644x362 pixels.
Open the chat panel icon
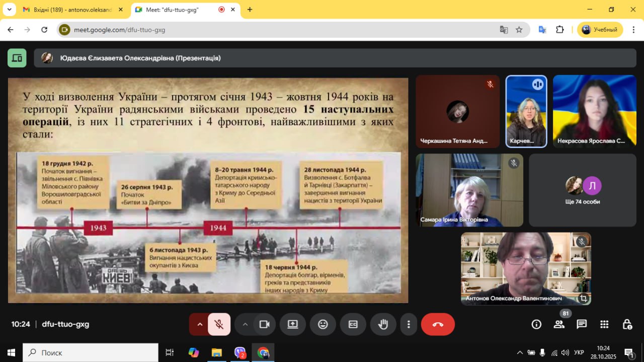(582, 324)
